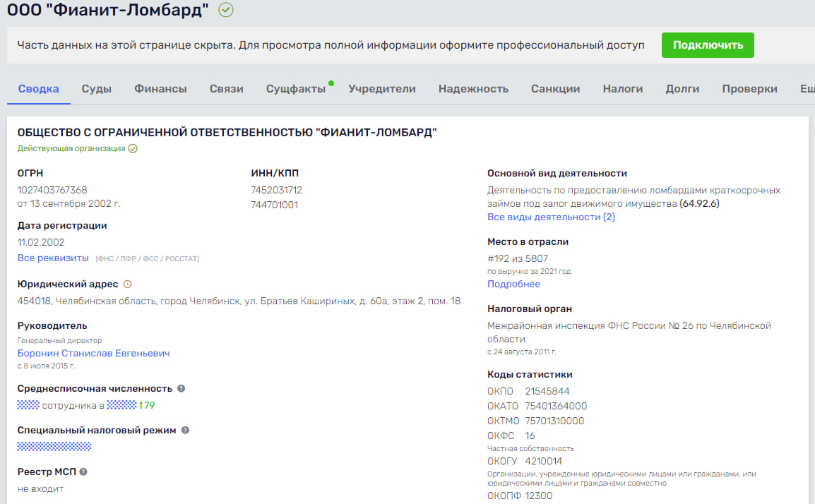Click the help icon beside Специальный налоговый режим
The height and width of the screenshot is (504, 815).
coord(185,431)
